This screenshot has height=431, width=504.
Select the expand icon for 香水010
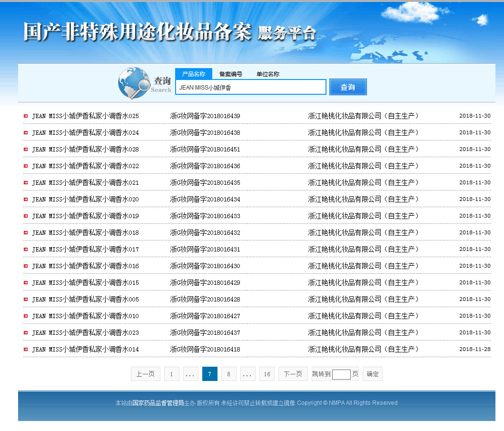pos(25,316)
